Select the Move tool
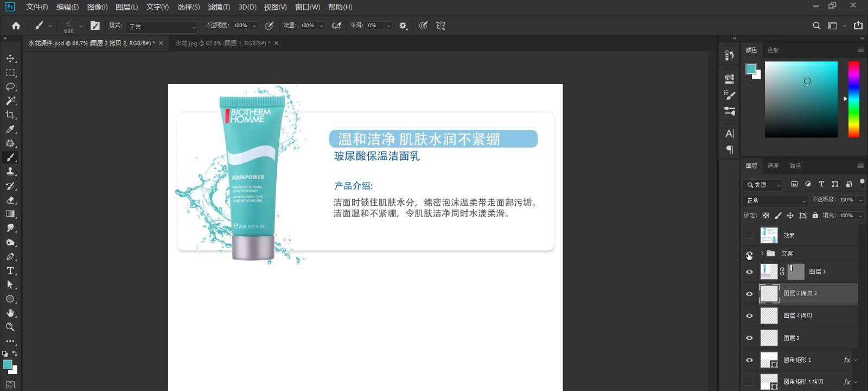Image resolution: width=868 pixels, height=391 pixels. point(10,58)
